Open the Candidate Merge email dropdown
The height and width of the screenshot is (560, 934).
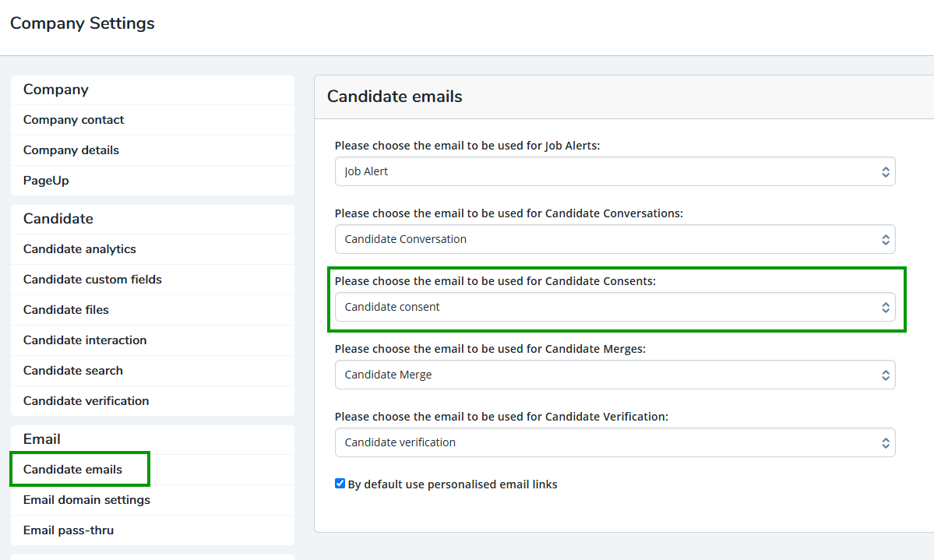(615, 375)
